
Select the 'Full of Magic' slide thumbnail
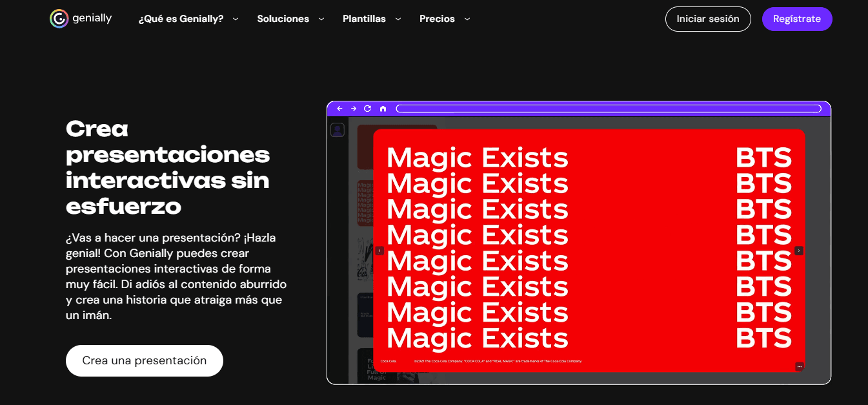click(365, 366)
